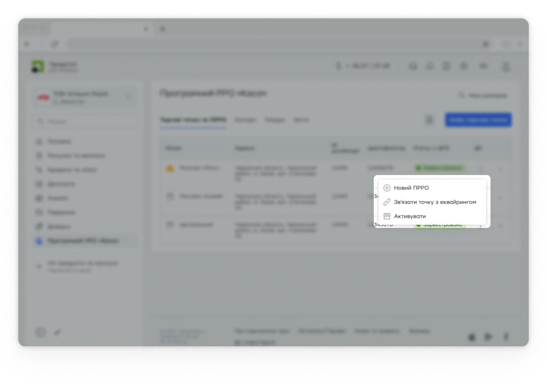Click the sidebar search input field
547x392 pixels.
point(85,122)
